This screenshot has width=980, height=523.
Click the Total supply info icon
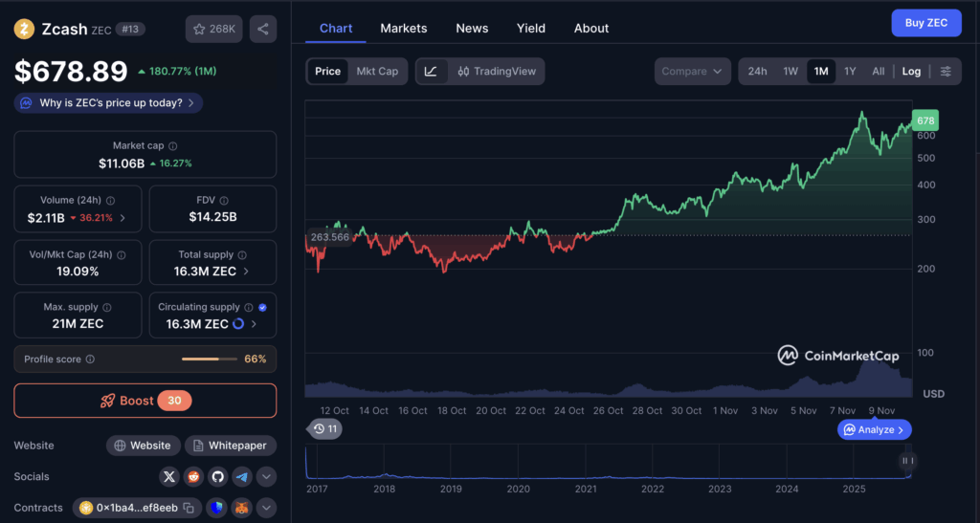click(x=242, y=254)
